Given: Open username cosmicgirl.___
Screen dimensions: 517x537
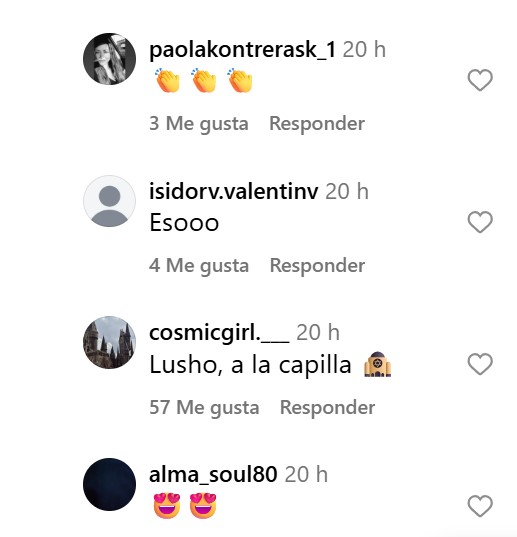Looking at the screenshot, I should click(219, 333).
